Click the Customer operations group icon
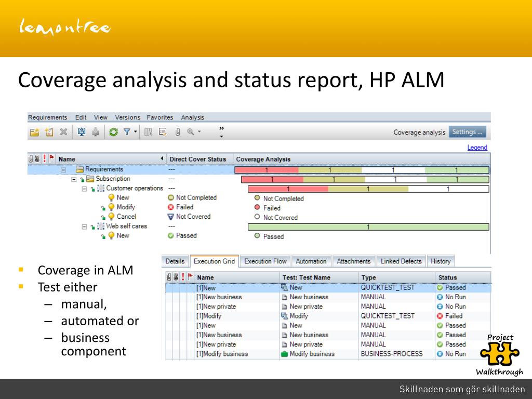The height and width of the screenshot is (399, 532). (101, 188)
